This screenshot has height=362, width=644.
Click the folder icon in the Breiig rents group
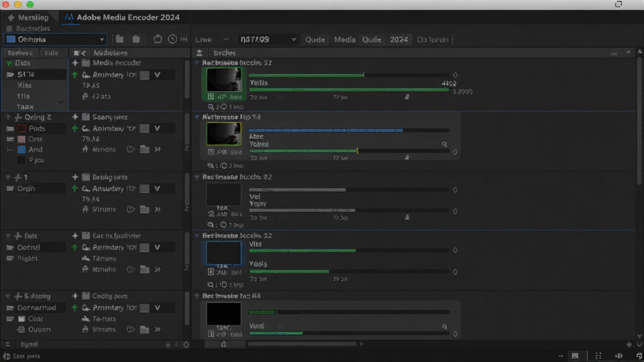pyautogui.click(x=145, y=209)
